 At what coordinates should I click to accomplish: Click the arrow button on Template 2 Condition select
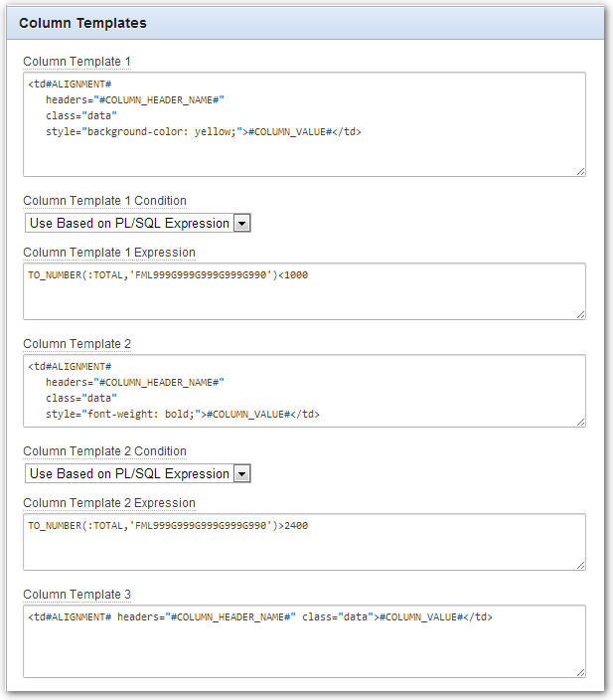pos(241,473)
